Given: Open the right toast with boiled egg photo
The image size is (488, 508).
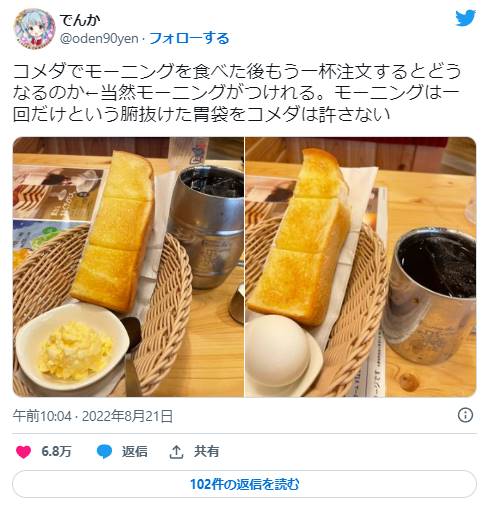Looking at the screenshot, I should coord(361,267).
